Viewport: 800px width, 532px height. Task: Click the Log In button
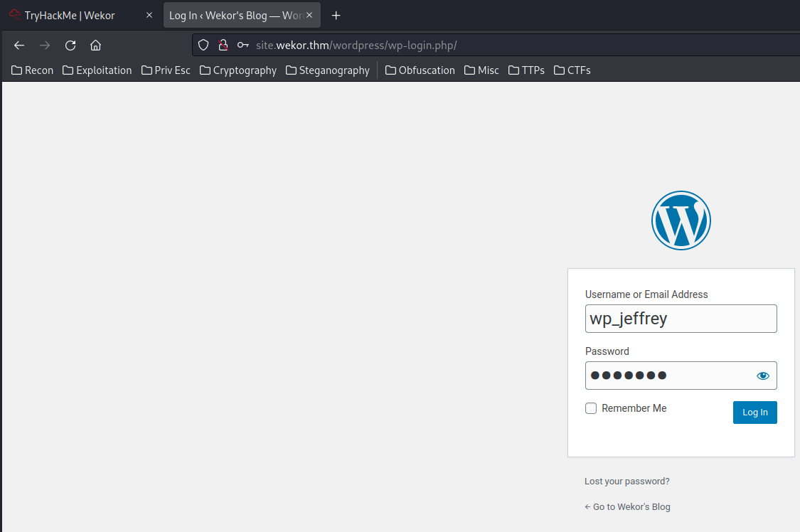point(754,412)
